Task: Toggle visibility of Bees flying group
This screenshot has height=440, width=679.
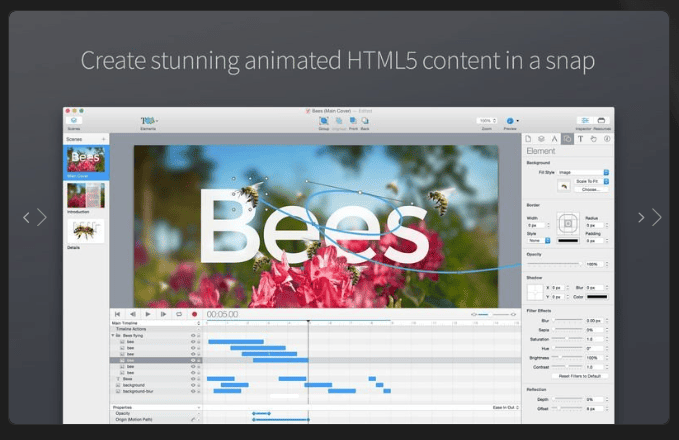Action: pyautogui.click(x=193, y=335)
